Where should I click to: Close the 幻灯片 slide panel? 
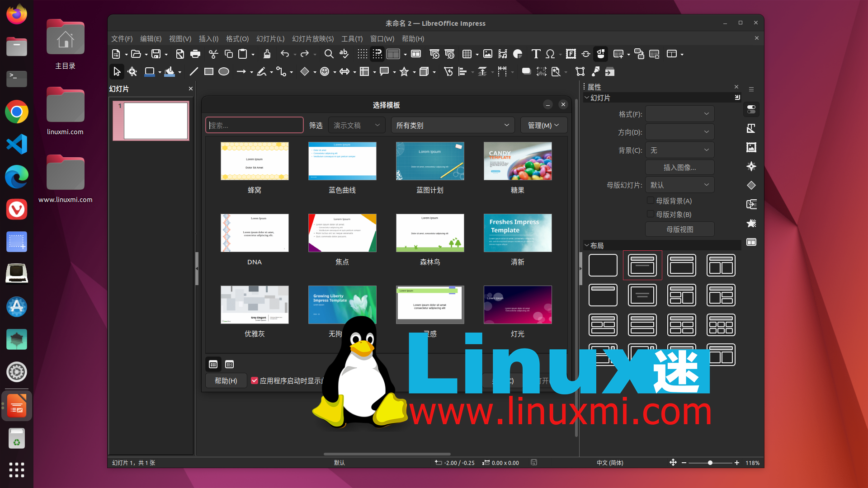click(x=190, y=89)
